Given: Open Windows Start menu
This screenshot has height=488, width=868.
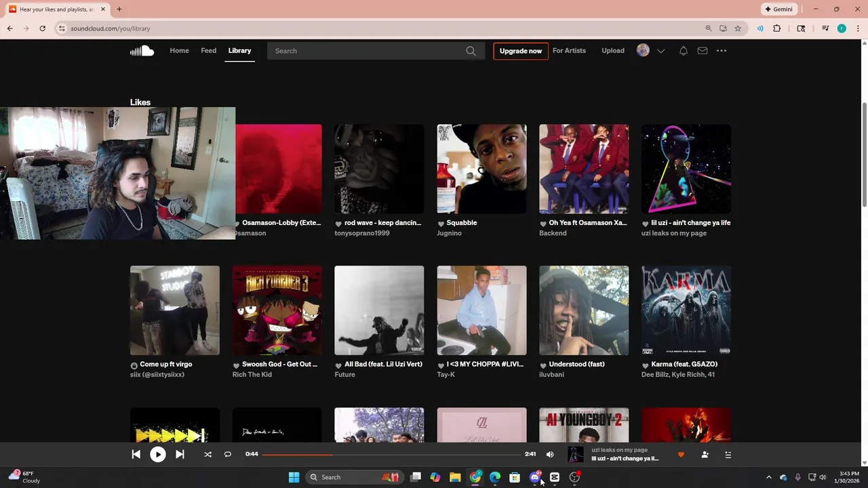Looking at the screenshot, I should (294, 477).
